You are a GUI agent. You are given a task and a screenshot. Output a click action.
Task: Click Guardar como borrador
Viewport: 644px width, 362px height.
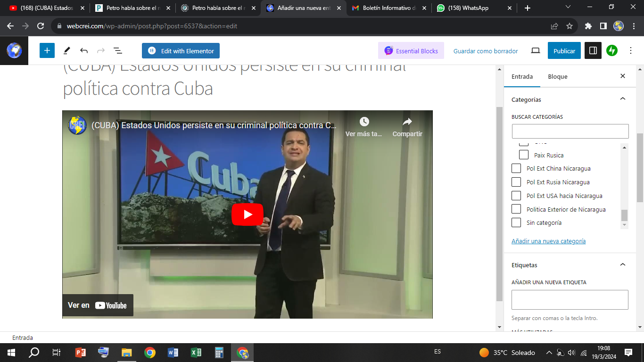(x=486, y=51)
